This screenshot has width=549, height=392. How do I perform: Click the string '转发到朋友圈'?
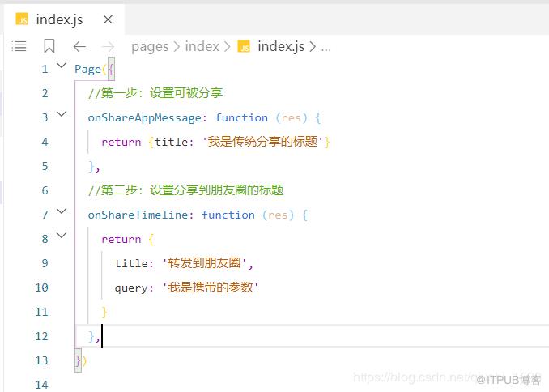pyautogui.click(x=205, y=263)
